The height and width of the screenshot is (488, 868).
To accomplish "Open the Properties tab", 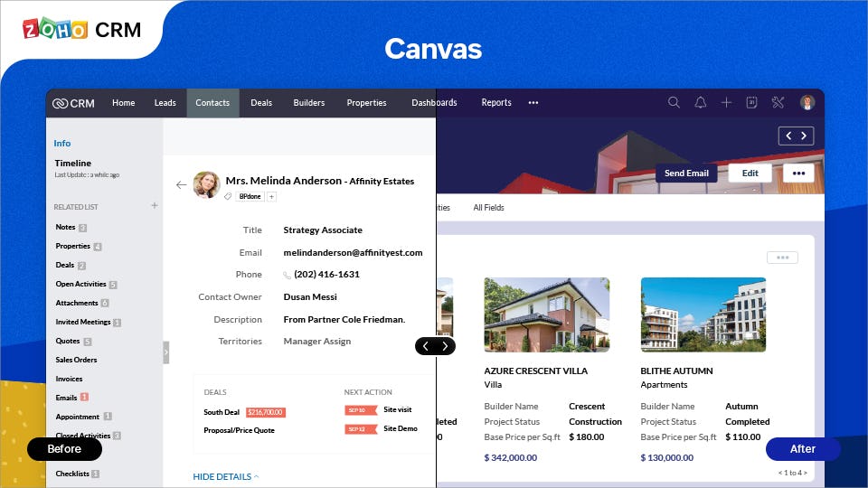I will click(x=366, y=103).
